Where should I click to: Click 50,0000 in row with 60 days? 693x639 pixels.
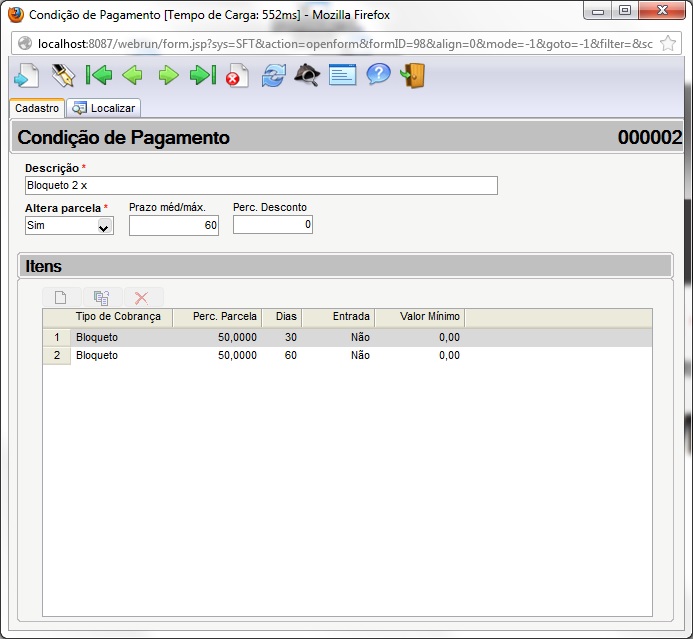237,356
